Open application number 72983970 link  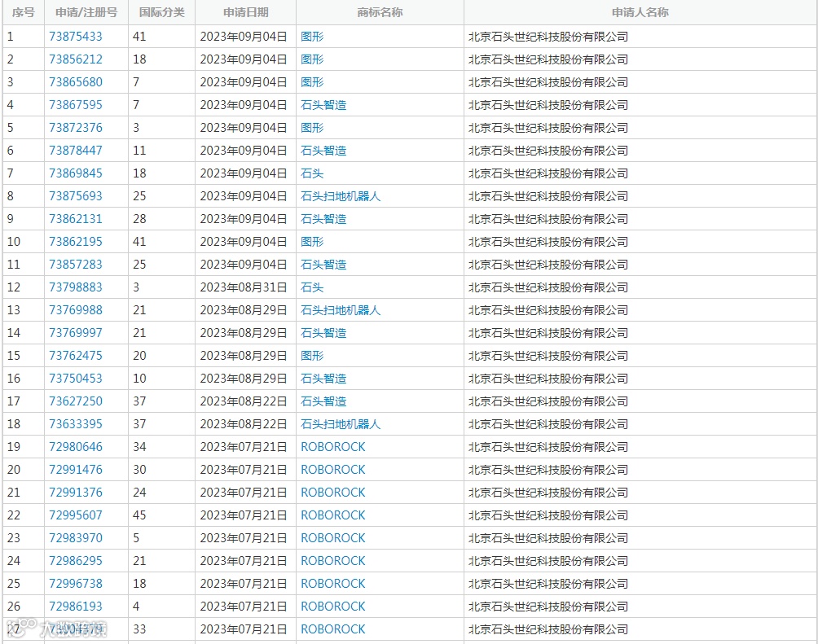(76, 538)
